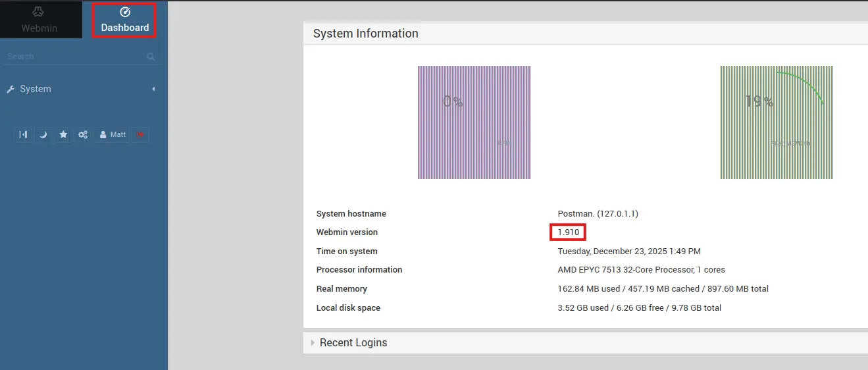Open favorites with the star icon
Viewport: 868px width, 370px height.
63,134
